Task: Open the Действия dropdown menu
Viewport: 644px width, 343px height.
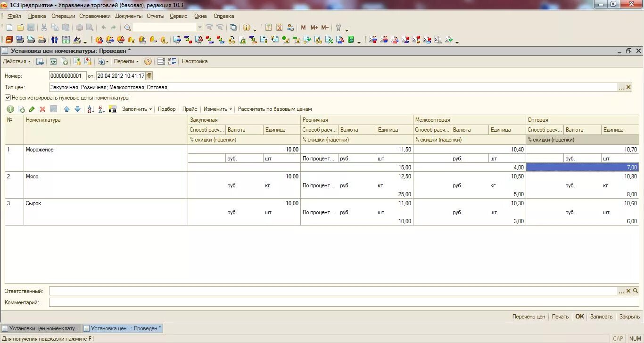Action: (x=17, y=61)
